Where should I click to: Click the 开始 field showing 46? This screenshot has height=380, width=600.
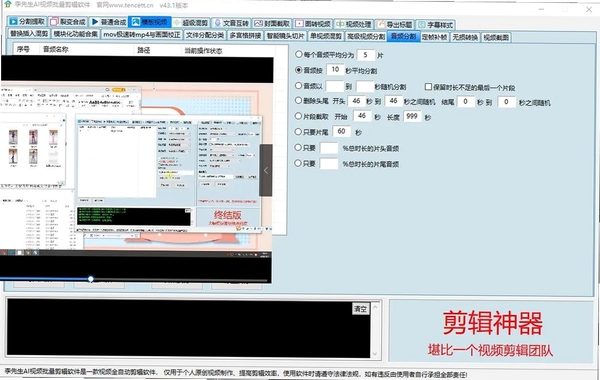pos(362,116)
